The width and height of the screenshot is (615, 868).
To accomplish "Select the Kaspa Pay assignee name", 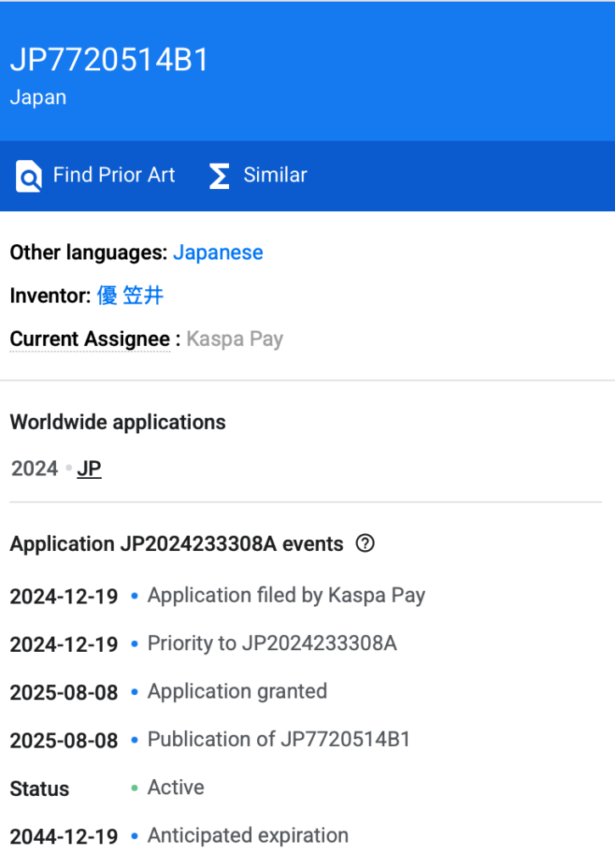I will pyautogui.click(x=235, y=339).
